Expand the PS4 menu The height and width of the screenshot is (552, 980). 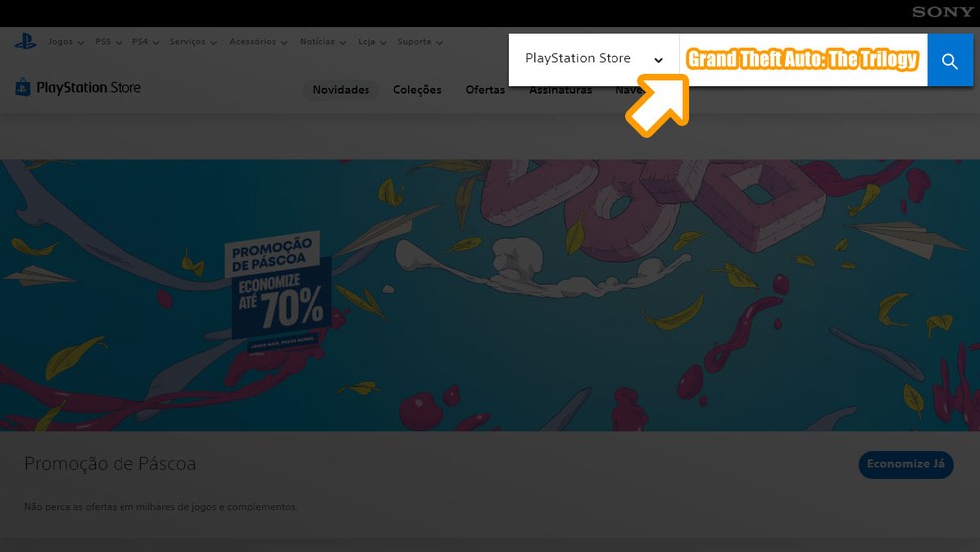pyautogui.click(x=145, y=42)
